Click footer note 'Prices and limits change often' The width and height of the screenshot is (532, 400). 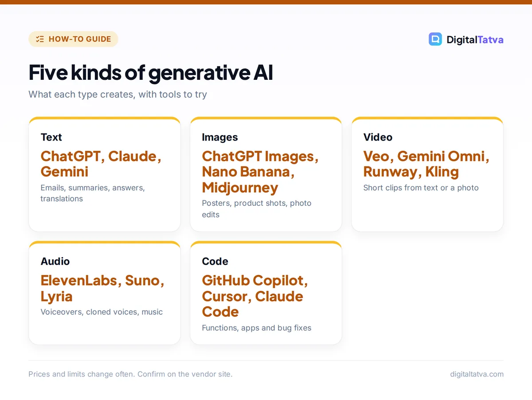81,374
